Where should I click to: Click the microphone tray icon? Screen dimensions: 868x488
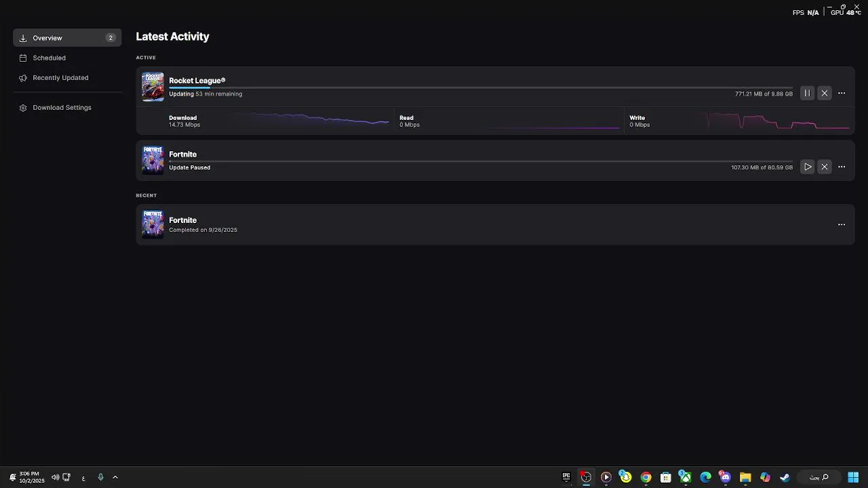tap(100, 477)
